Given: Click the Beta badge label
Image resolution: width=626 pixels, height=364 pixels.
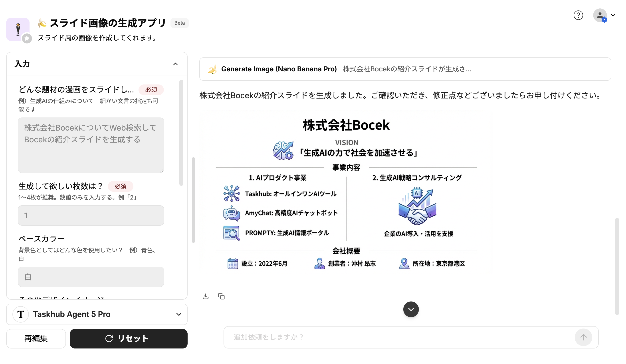Looking at the screenshot, I should click(179, 23).
